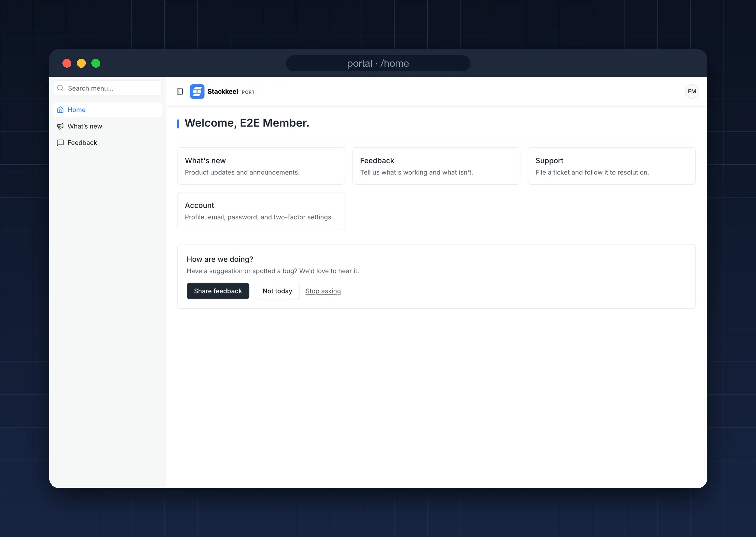The image size is (756, 537).
Task: Click the 'How are we doing?' heading
Action: coord(220,259)
